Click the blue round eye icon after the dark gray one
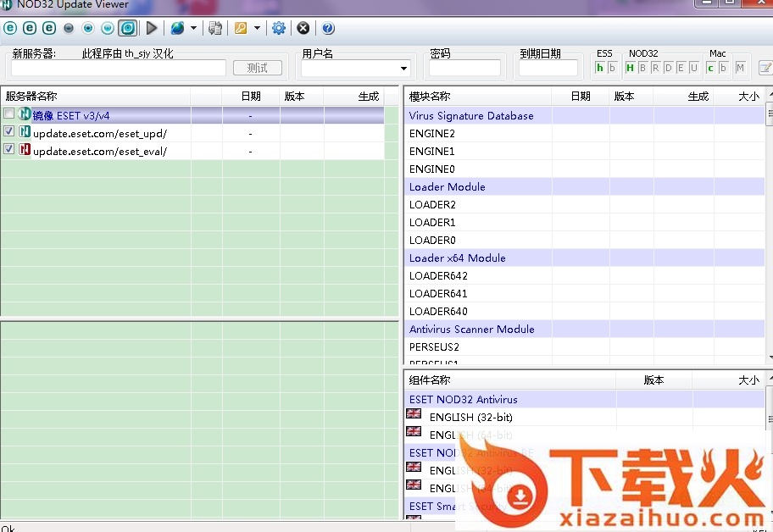 (x=88, y=28)
